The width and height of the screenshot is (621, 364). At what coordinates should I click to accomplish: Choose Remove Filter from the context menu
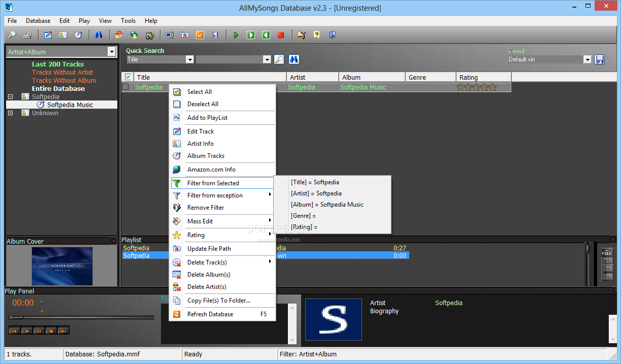click(x=223, y=208)
